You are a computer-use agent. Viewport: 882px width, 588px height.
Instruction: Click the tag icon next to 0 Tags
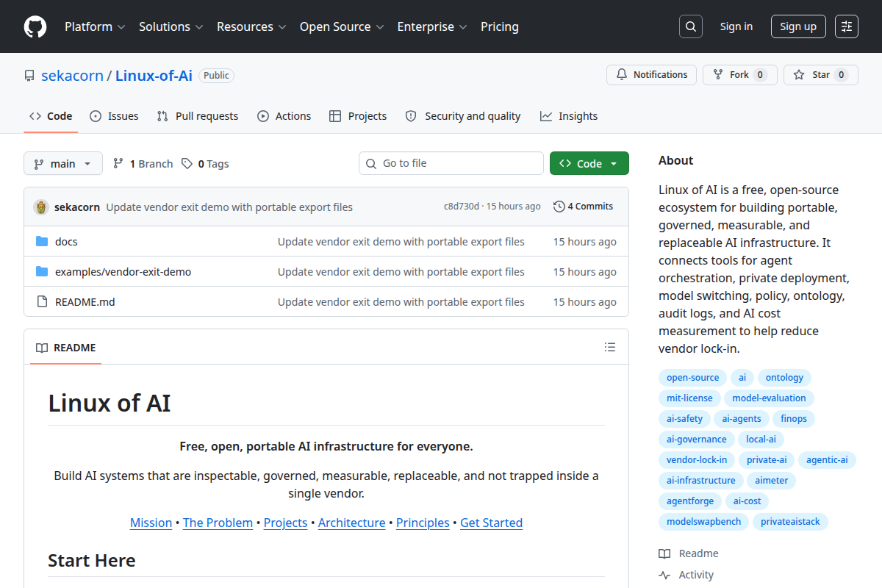[187, 164]
